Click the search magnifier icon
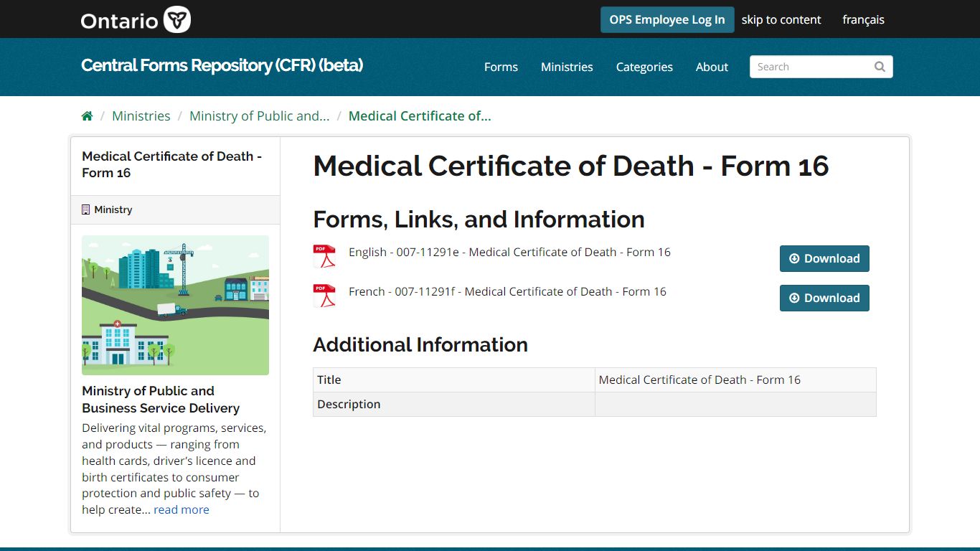The width and height of the screenshot is (980, 551). pos(880,67)
